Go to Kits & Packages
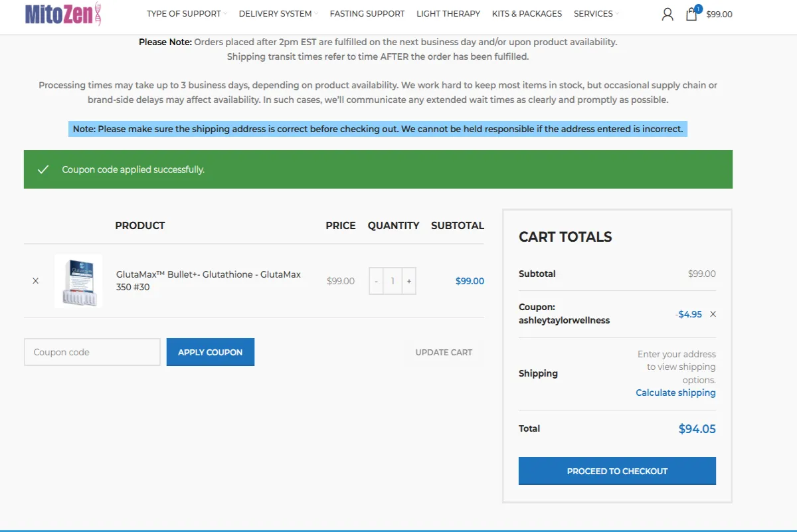This screenshot has height=532, width=797. coord(527,13)
